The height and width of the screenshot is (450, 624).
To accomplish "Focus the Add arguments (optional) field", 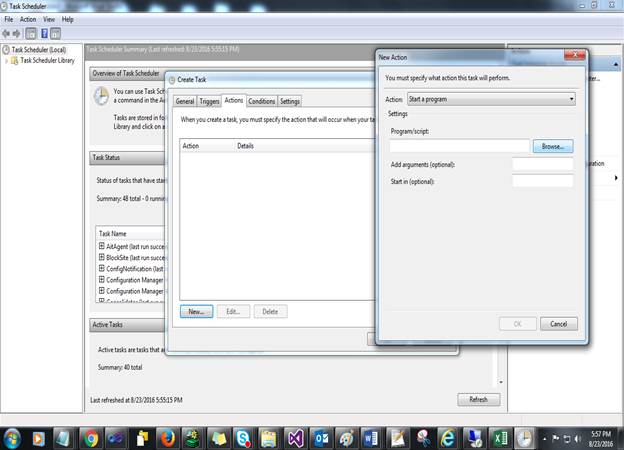I will coord(543,164).
